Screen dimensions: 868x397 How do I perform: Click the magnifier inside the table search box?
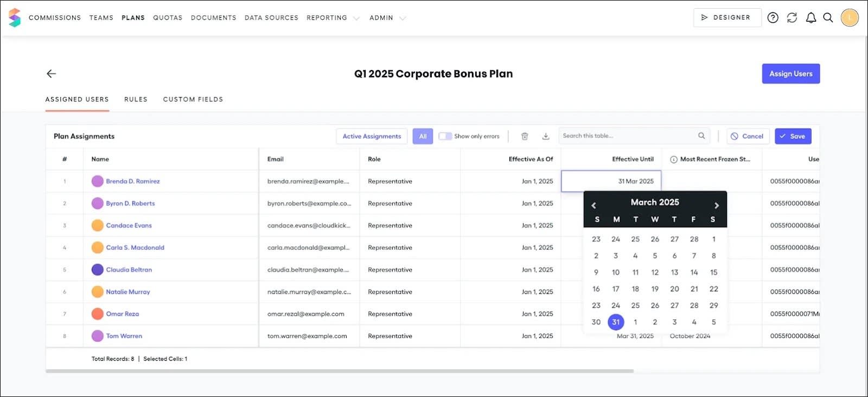coord(701,136)
